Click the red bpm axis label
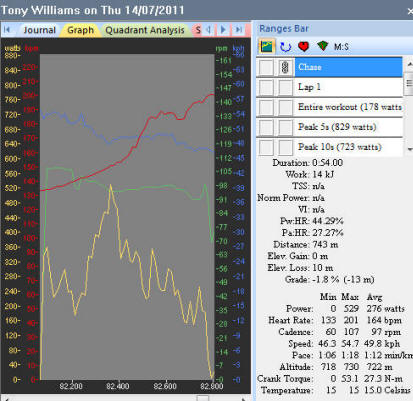 [32, 48]
